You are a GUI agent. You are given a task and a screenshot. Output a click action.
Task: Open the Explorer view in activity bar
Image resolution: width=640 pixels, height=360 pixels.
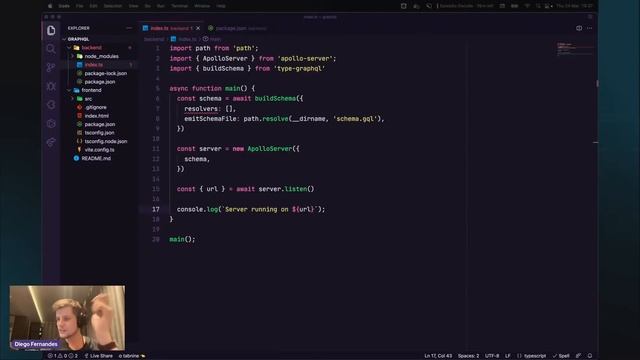pos(51,30)
